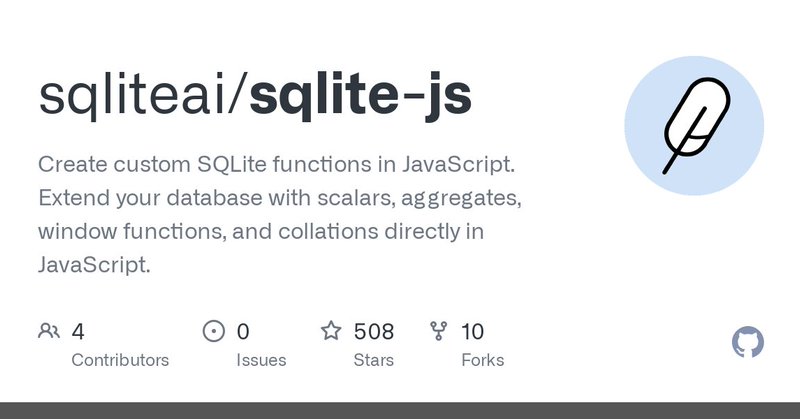The height and width of the screenshot is (419, 800).
Task: Click the forks branch icon
Action: point(439,331)
